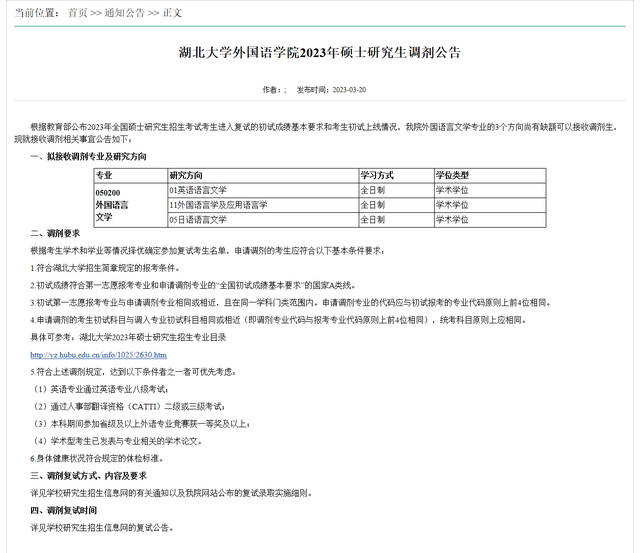Click item (4) 已发表学术论文
The image size is (640, 553).
tap(117, 441)
